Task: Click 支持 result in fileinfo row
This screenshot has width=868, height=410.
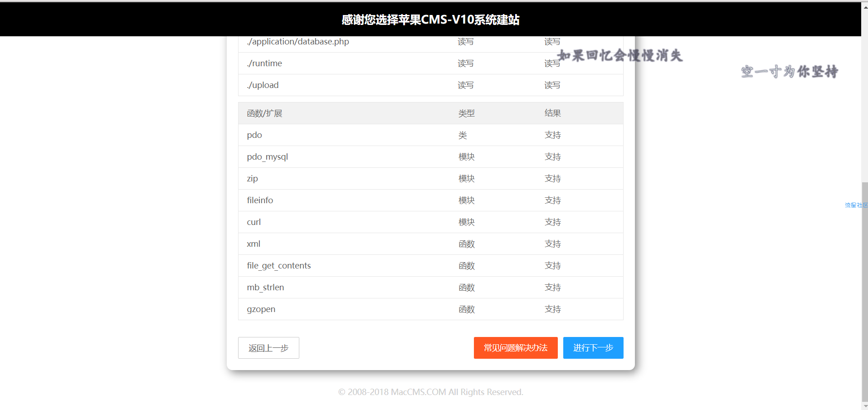Action: tap(552, 200)
